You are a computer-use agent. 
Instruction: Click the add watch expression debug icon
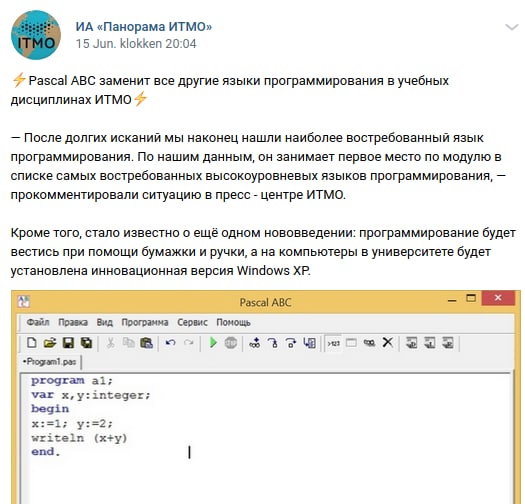255,343
